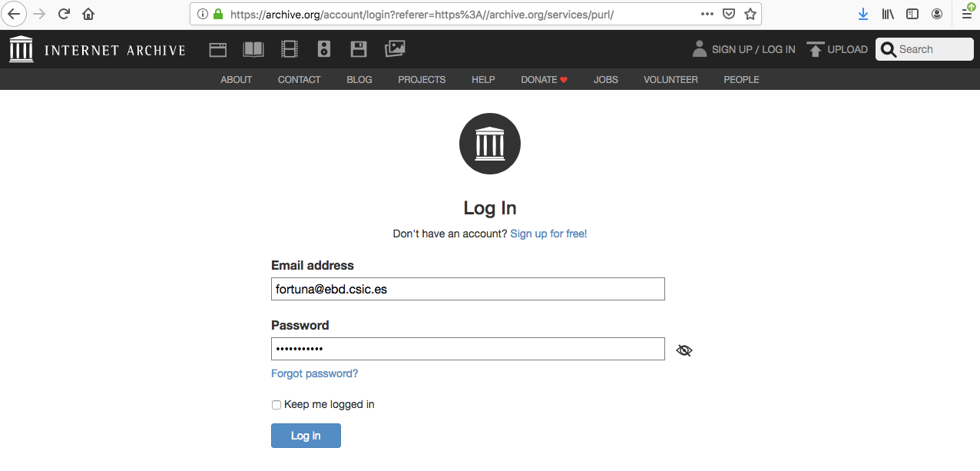Open the browser home page icon
980x471 pixels.
coord(88,14)
